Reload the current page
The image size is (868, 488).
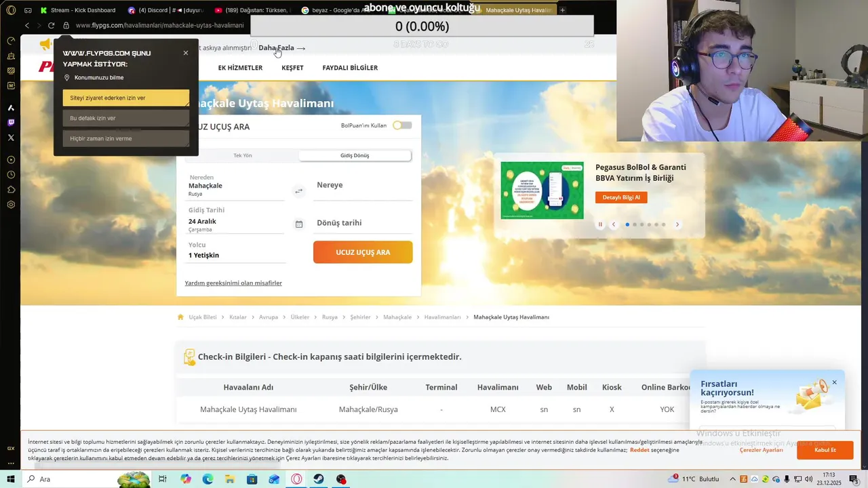(51, 25)
